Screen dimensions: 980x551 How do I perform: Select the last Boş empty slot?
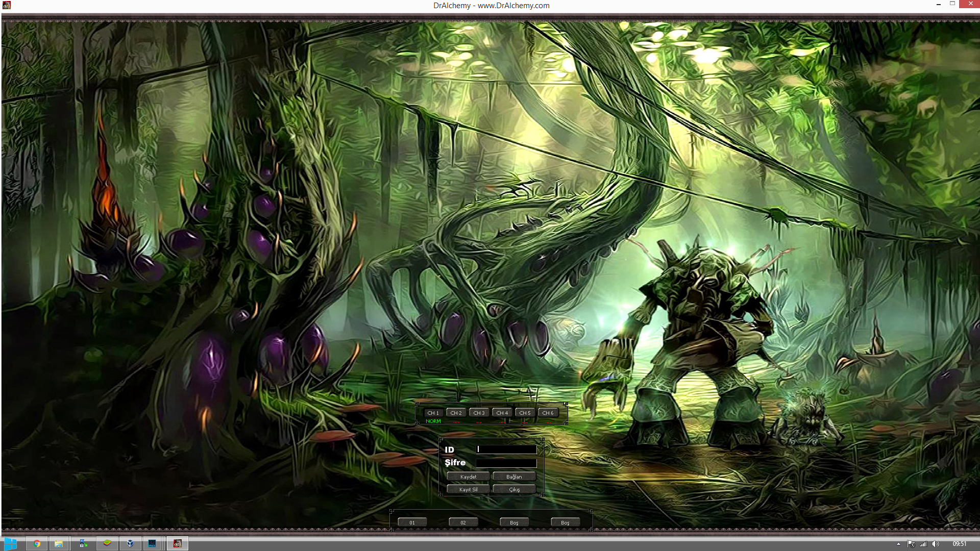(566, 522)
